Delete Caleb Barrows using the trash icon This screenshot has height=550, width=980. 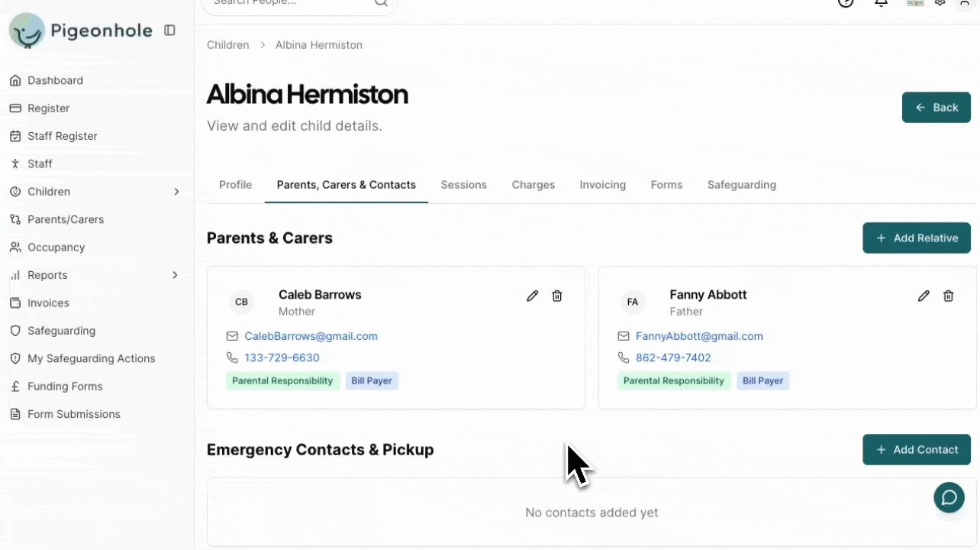pos(557,296)
